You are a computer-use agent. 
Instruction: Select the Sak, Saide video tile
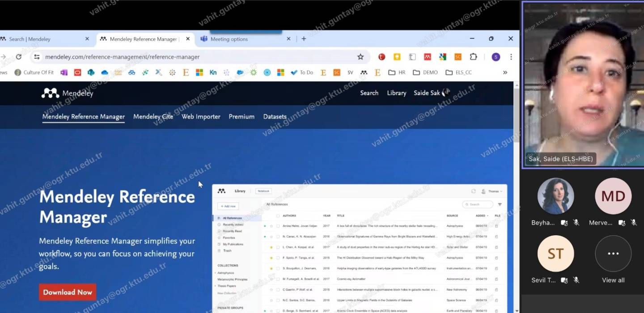coord(583,85)
